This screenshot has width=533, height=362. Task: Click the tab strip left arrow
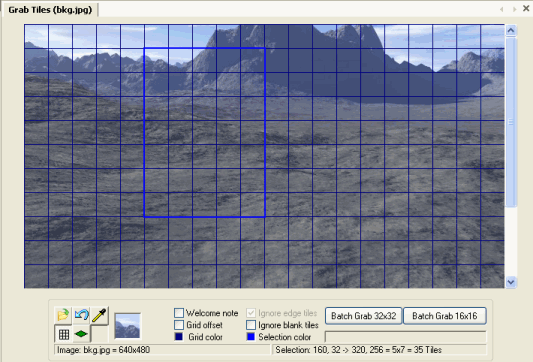(x=502, y=9)
